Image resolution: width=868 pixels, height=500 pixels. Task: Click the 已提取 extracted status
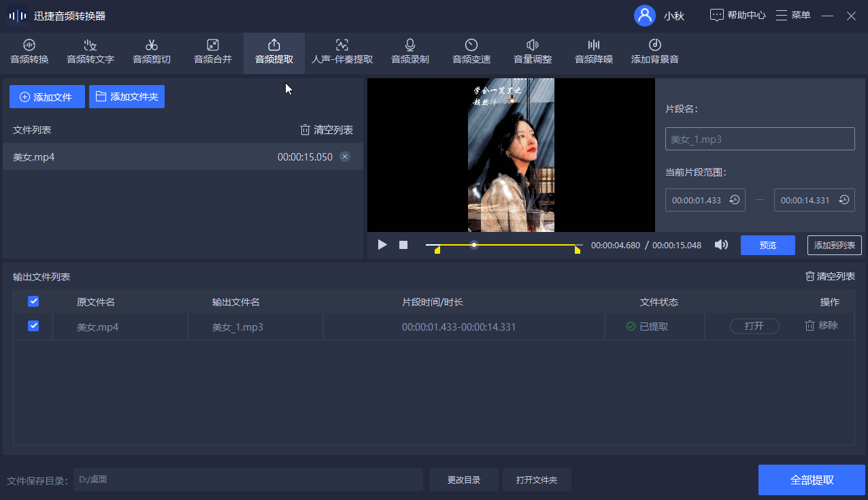pos(648,327)
